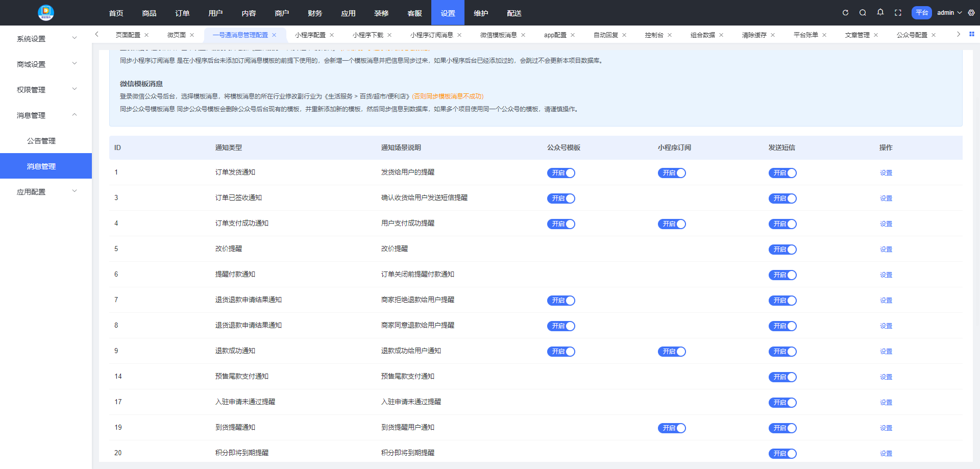Open 商品 top navigation menu

click(x=149, y=13)
